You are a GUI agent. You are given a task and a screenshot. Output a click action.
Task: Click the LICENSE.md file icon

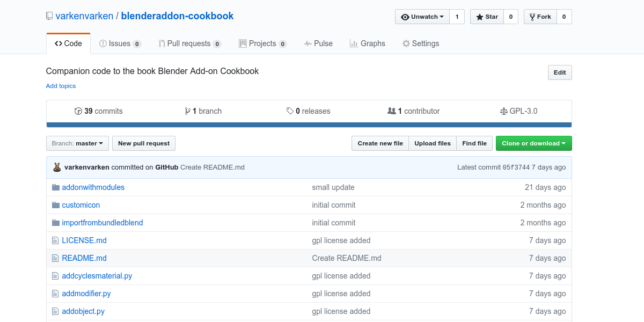[55, 240]
